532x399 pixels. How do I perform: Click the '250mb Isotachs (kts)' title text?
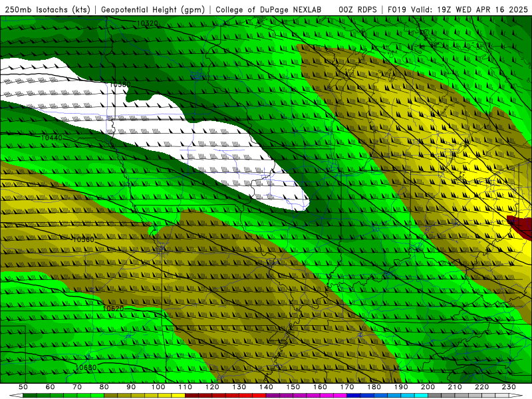48,10
